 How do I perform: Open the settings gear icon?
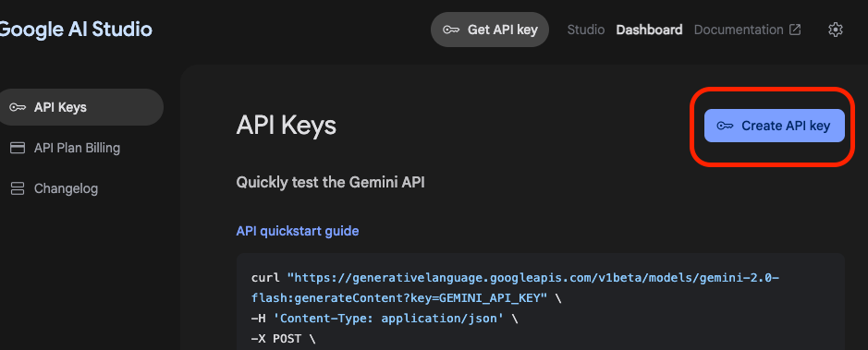835,30
